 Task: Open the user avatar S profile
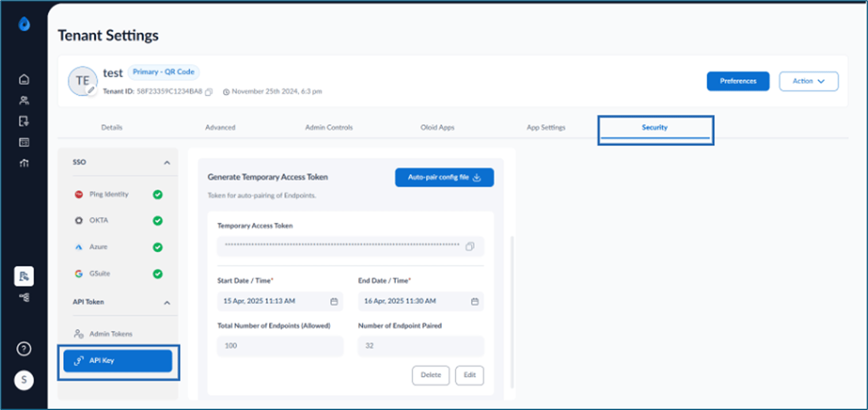[x=24, y=380]
